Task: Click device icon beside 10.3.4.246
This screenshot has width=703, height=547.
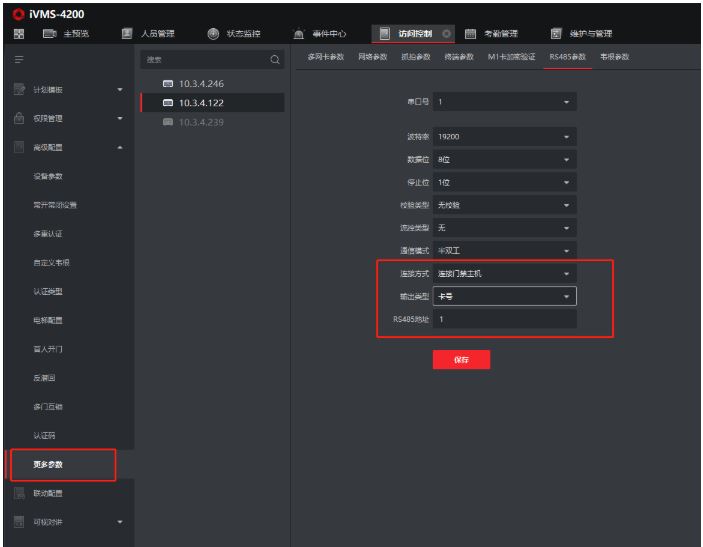Action: 168,84
